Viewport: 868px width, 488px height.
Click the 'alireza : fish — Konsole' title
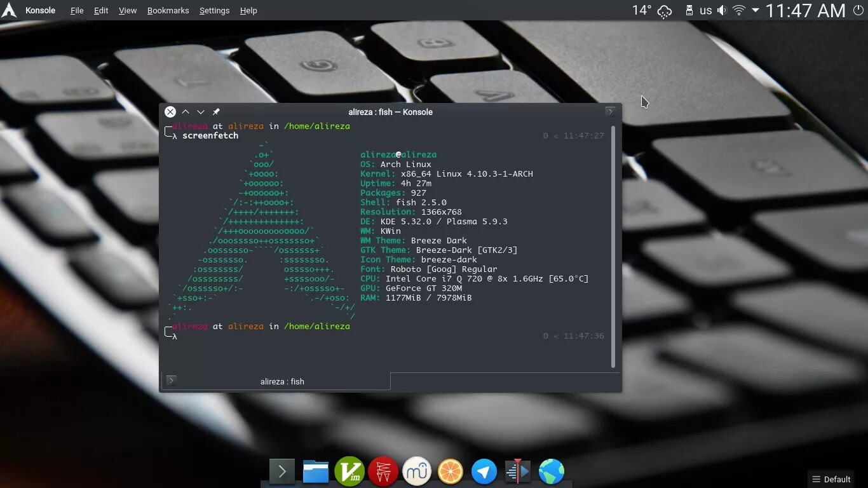pos(390,112)
